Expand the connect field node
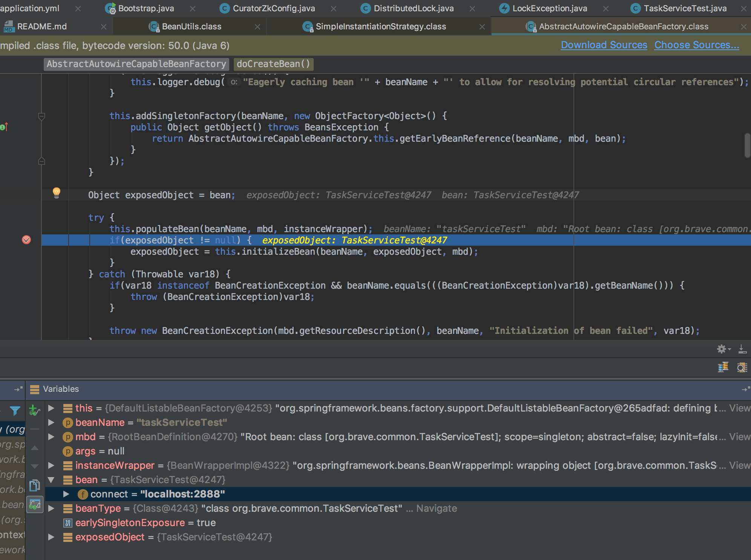This screenshot has width=751, height=560. pos(66,494)
